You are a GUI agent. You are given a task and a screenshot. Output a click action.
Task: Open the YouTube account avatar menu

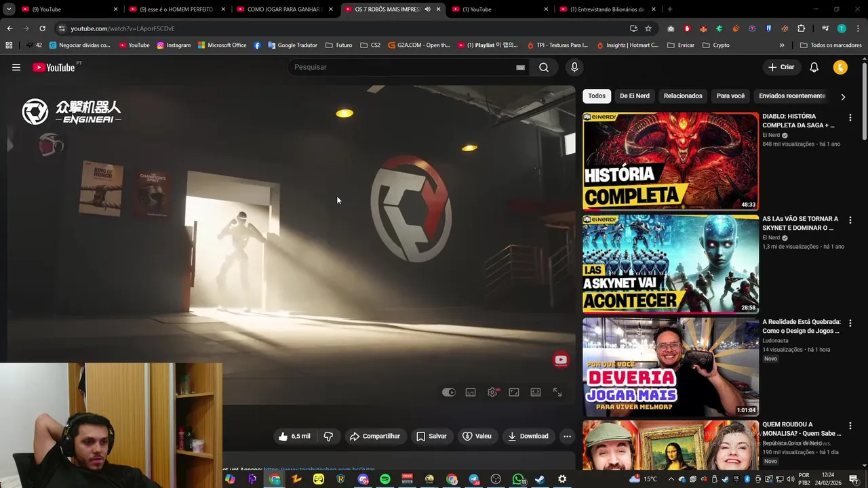point(840,67)
